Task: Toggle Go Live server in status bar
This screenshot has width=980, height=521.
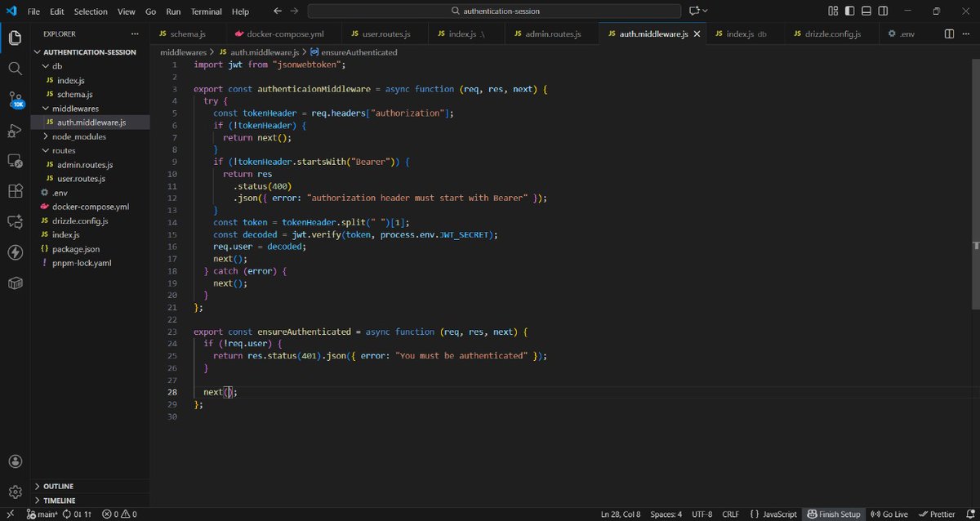Action: point(889,514)
